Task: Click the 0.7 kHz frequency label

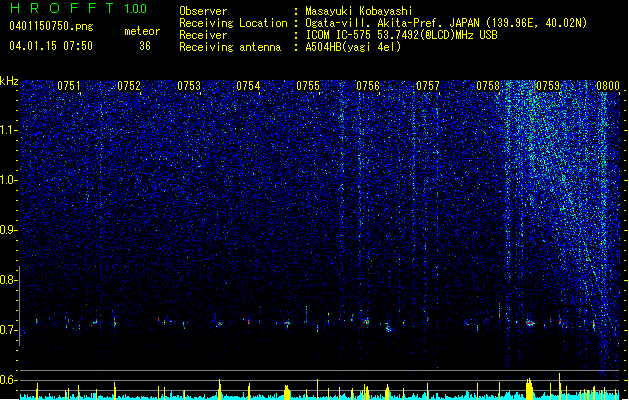Action: [9, 330]
